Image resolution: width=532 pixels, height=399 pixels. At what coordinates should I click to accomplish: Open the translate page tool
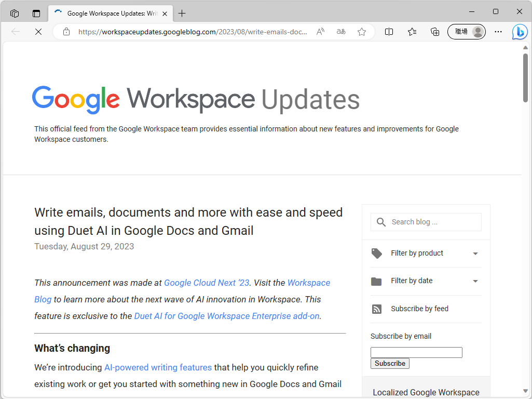(x=340, y=32)
